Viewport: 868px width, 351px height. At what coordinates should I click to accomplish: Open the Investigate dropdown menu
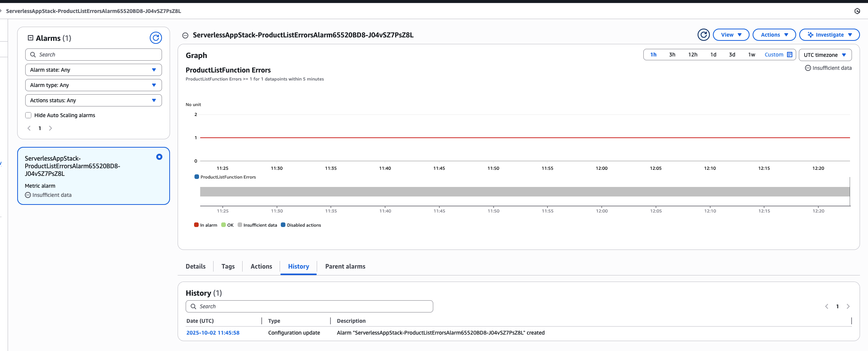[x=829, y=35]
